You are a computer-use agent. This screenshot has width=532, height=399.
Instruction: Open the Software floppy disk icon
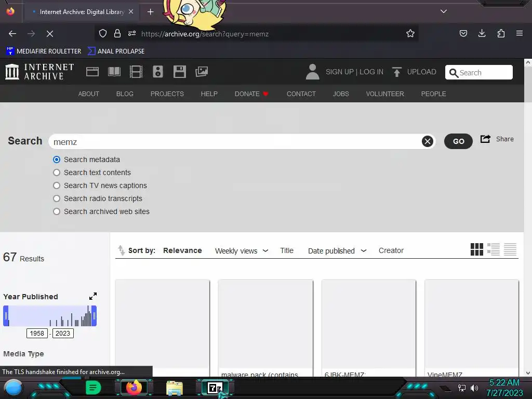[x=179, y=72]
